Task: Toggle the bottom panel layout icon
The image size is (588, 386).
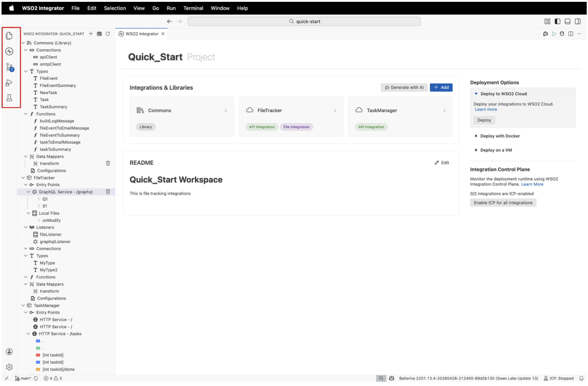Action: point(567,21)
